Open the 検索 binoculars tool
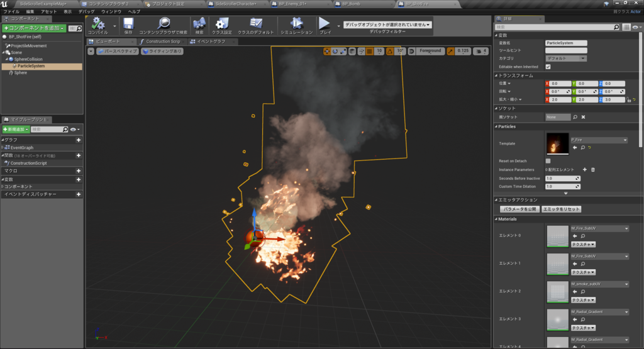Viewport: 644px width, 349px height. [x=199, y=25]
